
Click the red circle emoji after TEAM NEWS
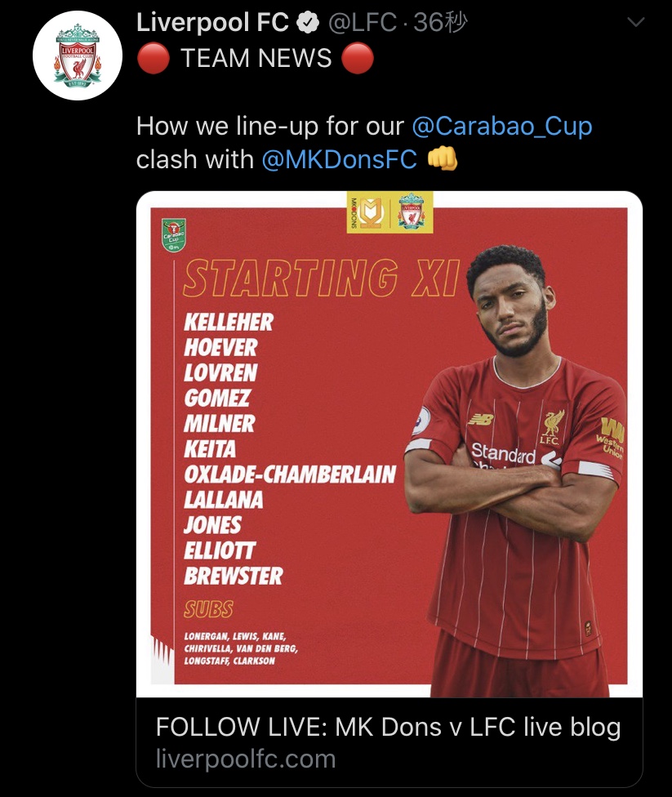(x=358, y=59)
